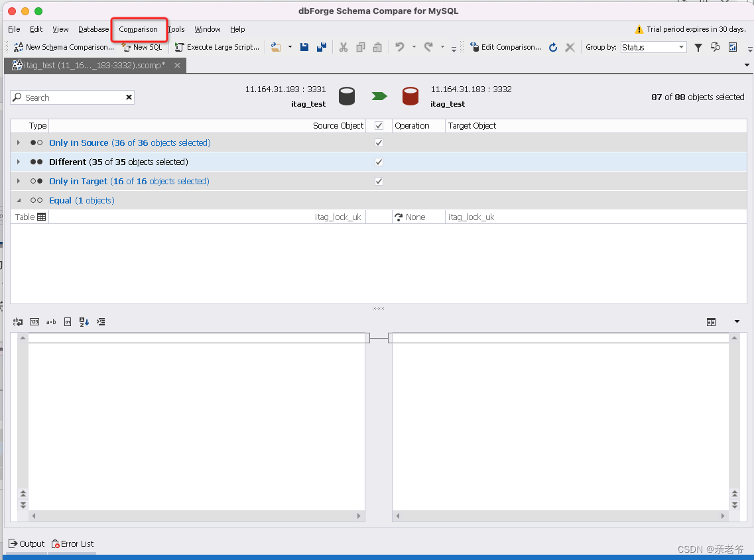Open the Window menu

(208, 29)
